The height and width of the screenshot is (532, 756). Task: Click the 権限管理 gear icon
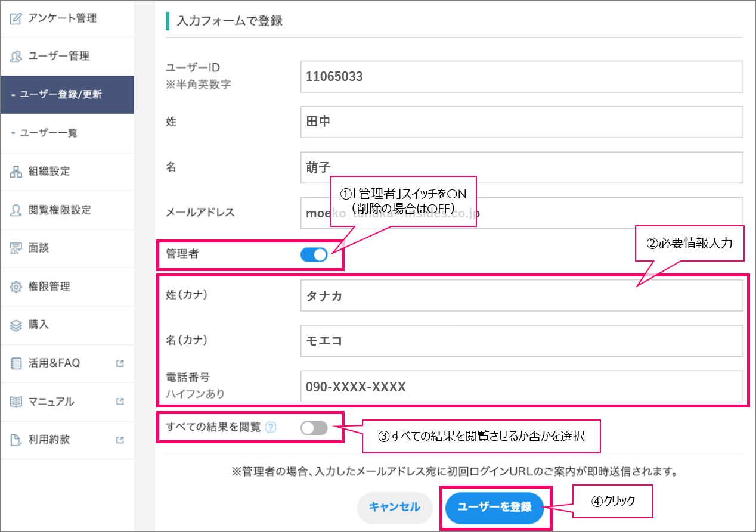pos(16,287)
